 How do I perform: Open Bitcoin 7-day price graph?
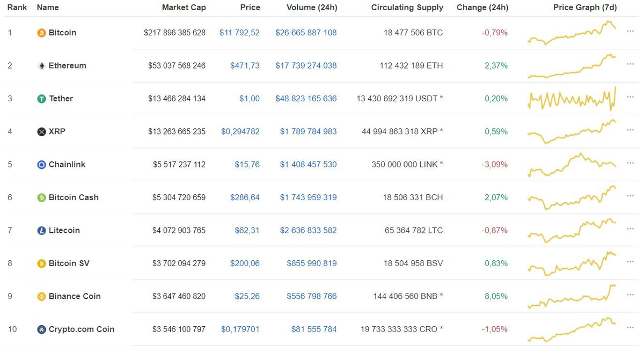pyautogui.click(x=572, y=33)
